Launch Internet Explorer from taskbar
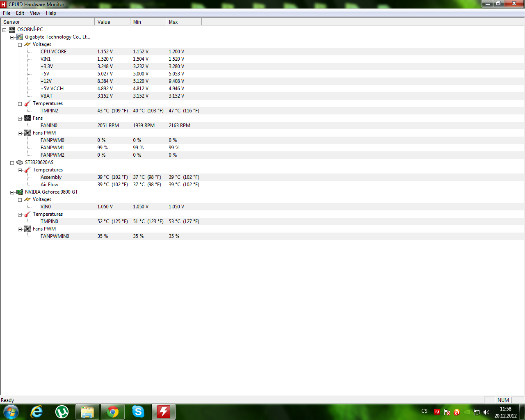525x420 pixels. tap(37, 412)
